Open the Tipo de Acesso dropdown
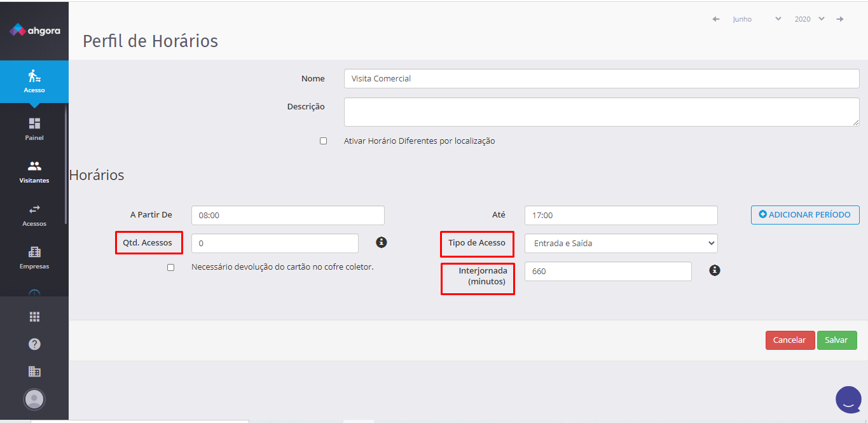This screenshot has width=868, height=423. coord(621,243)
